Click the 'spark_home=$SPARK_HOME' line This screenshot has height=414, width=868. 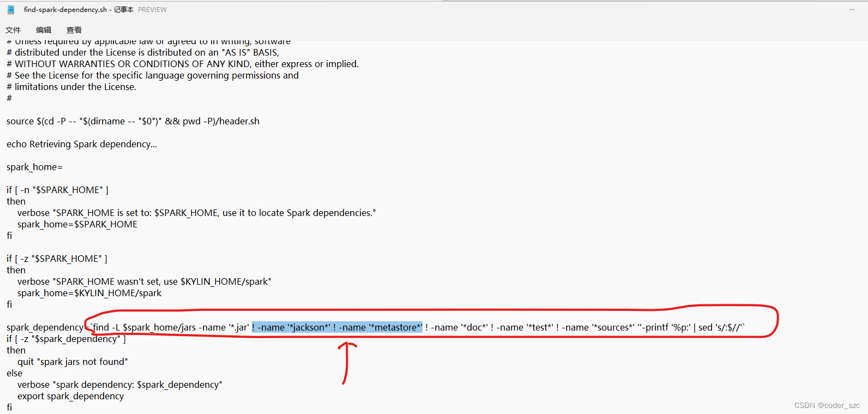[77, 224]
